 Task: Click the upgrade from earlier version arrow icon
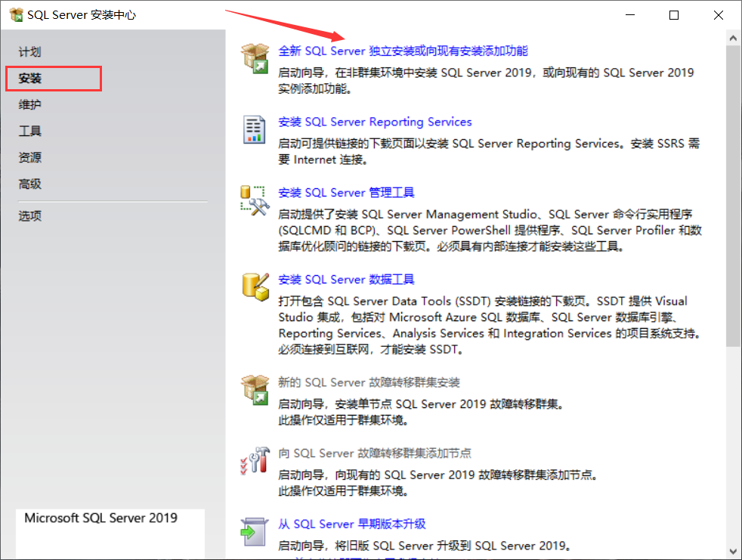[254, 531]
